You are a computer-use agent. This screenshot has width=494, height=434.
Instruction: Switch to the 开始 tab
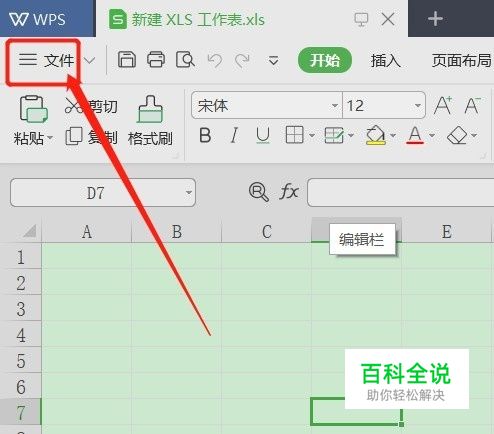[x=325, y=60]
